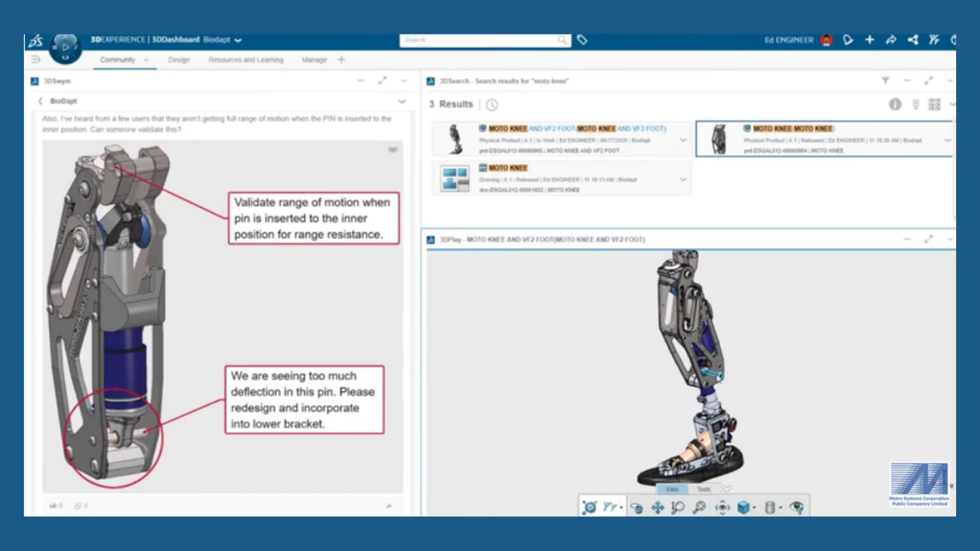Viewport: 980px width, 551px height.
Task: Select MOTO KNEE AND VF2 FOOT result
Action: pos(562,139)
